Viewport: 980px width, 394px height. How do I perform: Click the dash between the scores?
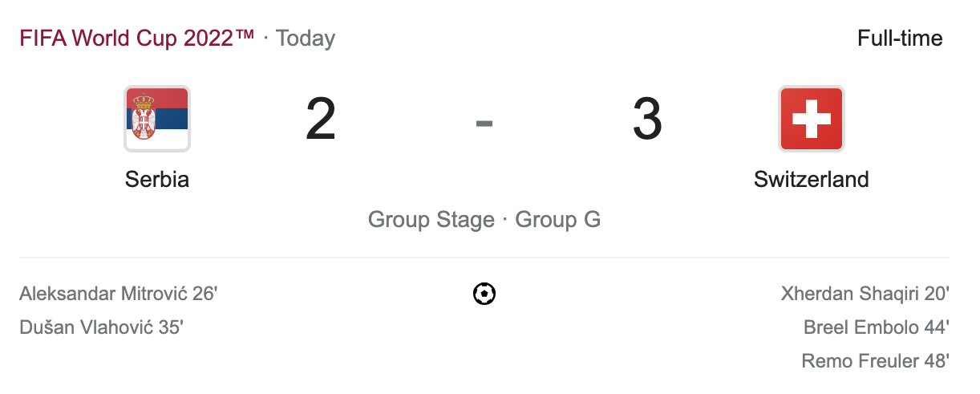[484, 123]
